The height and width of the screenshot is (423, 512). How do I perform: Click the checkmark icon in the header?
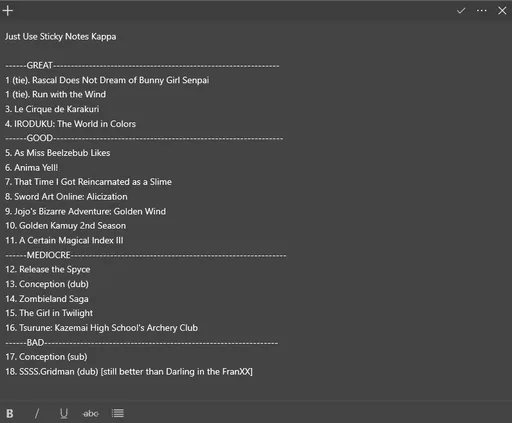461,11
